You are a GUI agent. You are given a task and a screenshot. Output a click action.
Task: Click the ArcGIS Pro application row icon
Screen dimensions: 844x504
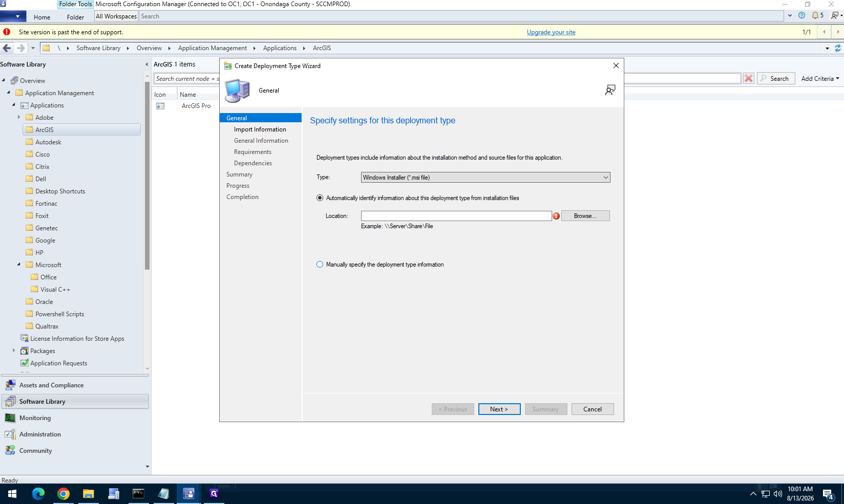(x=160, y=106)
